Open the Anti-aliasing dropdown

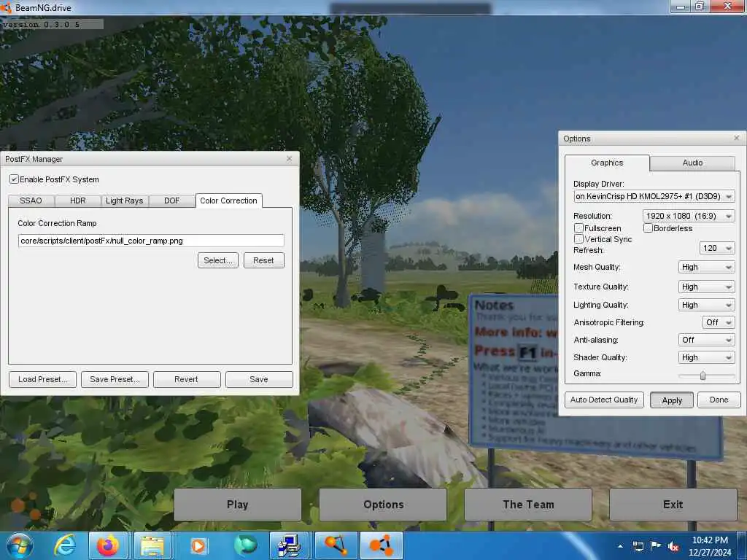click(x=706, y=340)
